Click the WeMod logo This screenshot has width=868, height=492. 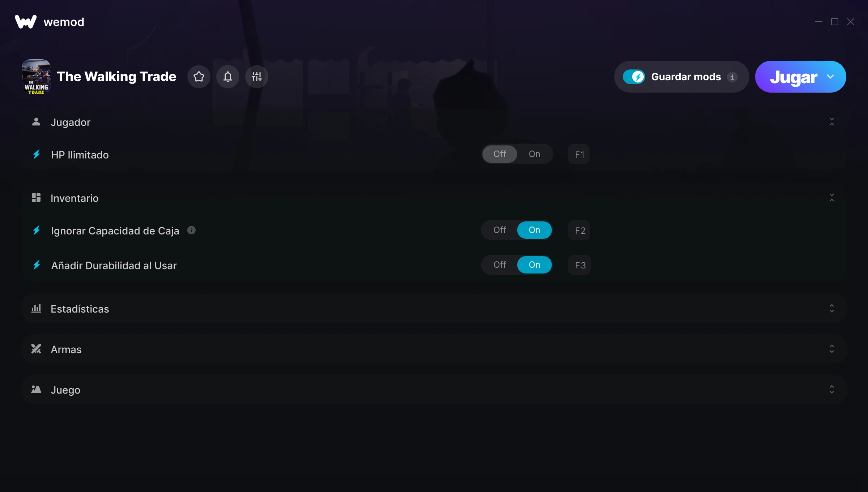[x=26, y=22]
